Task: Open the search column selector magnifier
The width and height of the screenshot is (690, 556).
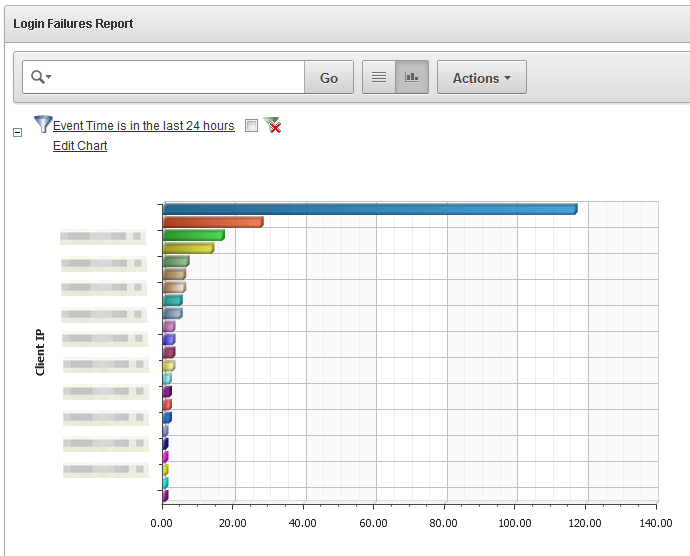Action: click(41, 77)
